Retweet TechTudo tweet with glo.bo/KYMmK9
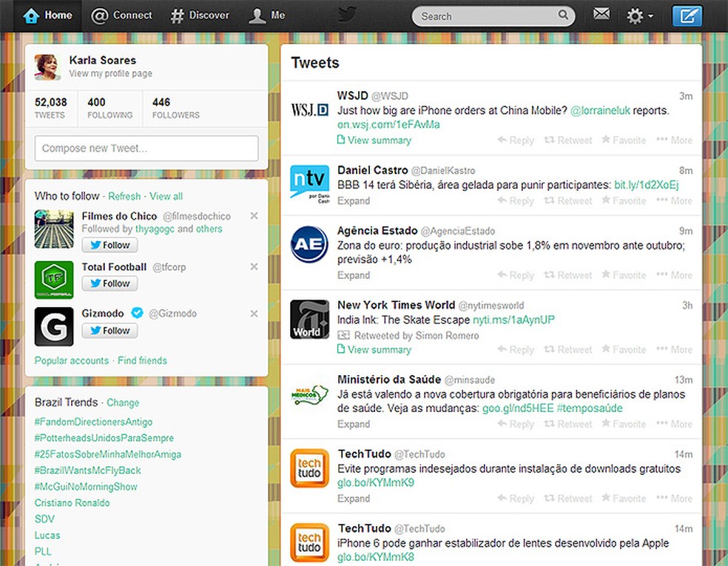The height and width of the screenshot is (566, 728). [x=567, y=499]
